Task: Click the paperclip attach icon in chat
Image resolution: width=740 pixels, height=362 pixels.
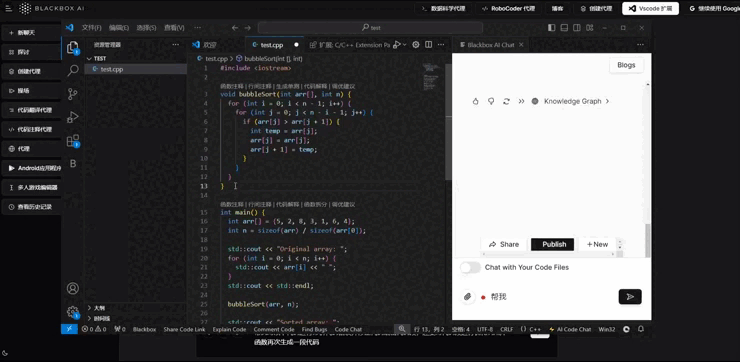Action: (x=467, y=297)
